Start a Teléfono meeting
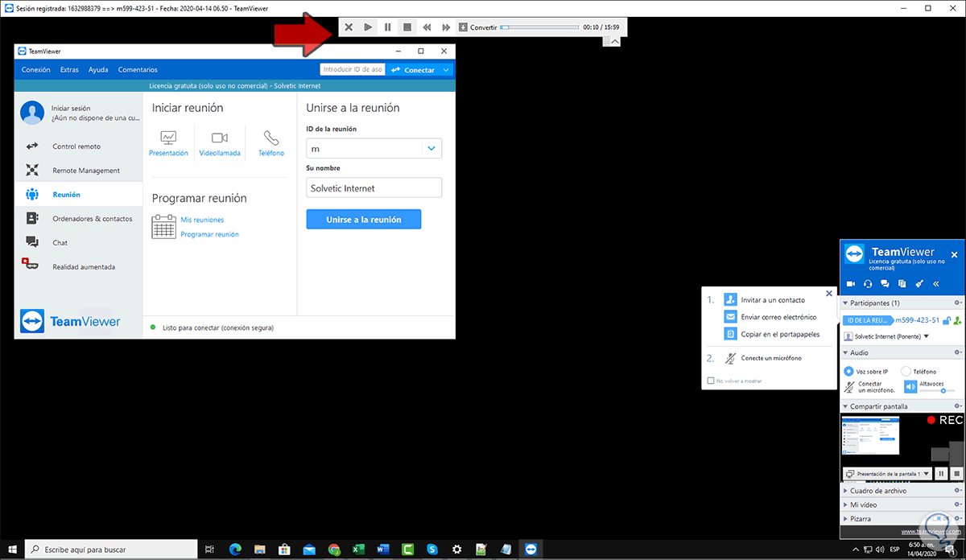 [271, 143]
